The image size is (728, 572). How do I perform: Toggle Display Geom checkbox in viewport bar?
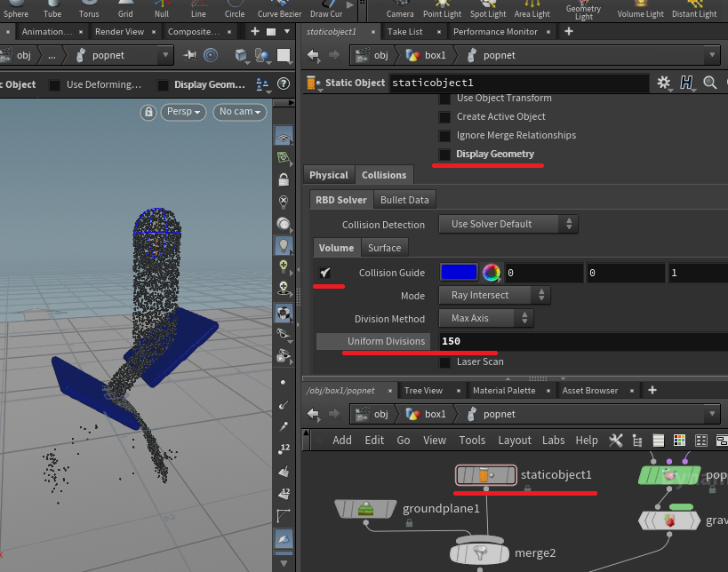coord(163,85)
